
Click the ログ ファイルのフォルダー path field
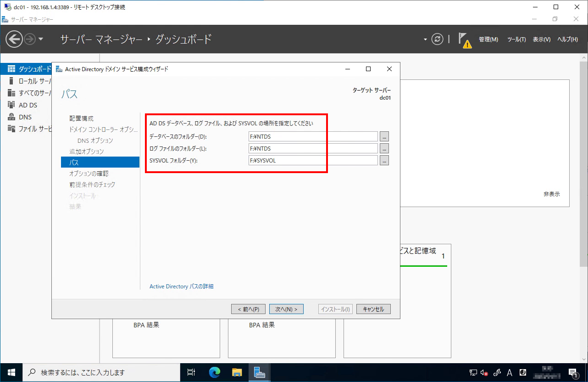pyautogui.click(x=313, y=148)
